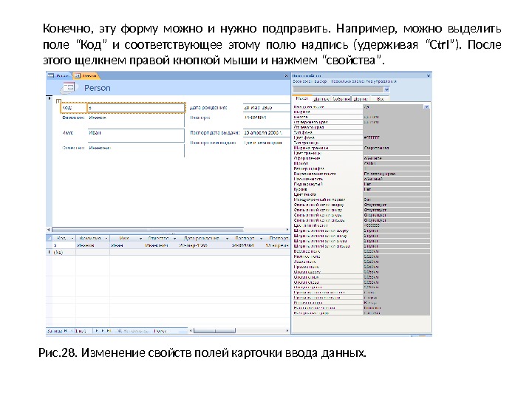Click the Высота property row
This screenshot has height=399, width=532.
point(361,117)
